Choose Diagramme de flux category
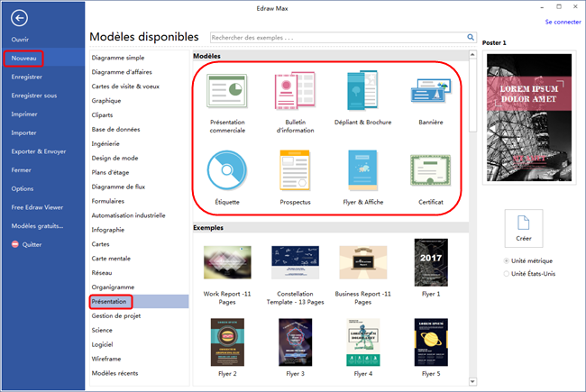This screenshot has width=586, height=392. pyautogui.click(x=118, y=187)
